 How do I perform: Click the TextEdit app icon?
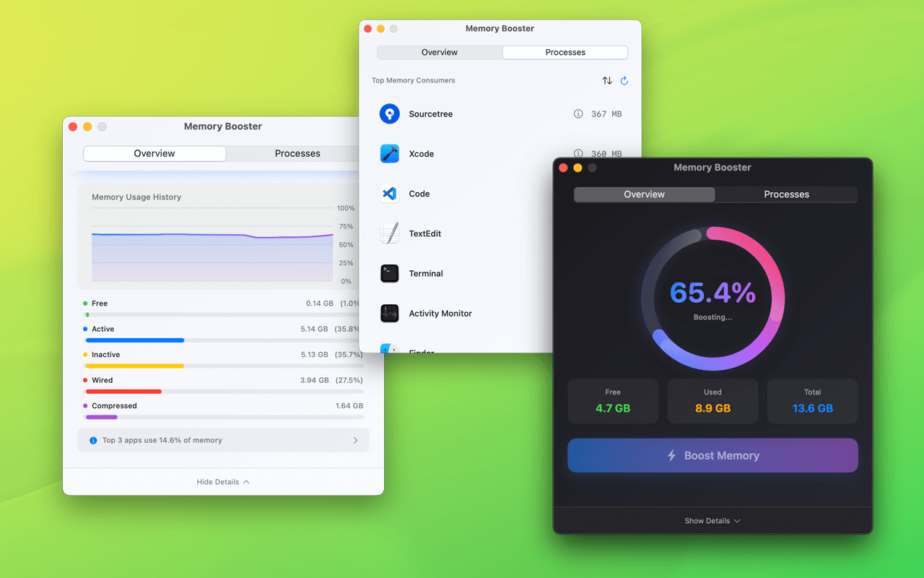(389, 233)
